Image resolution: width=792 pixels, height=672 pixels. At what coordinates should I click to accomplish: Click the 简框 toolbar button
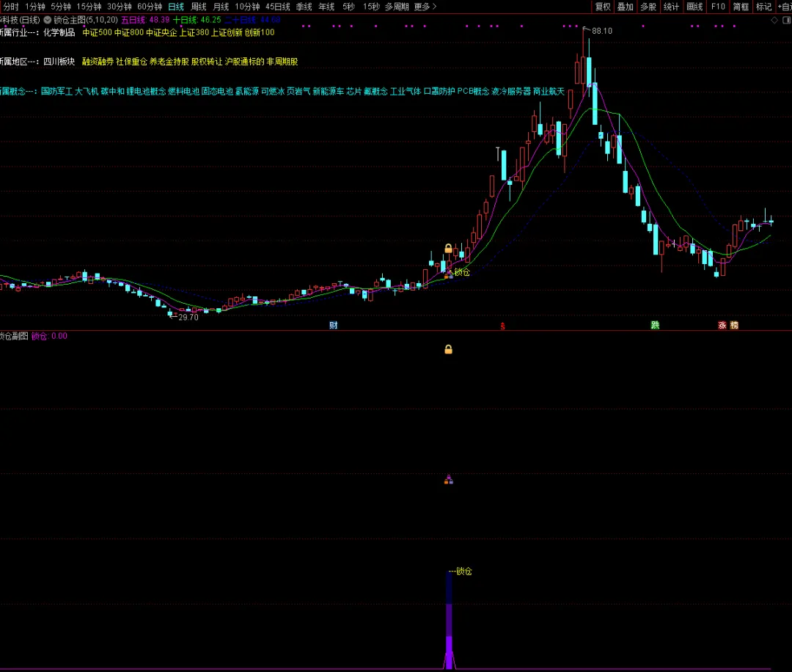click(x=741, y=7)
